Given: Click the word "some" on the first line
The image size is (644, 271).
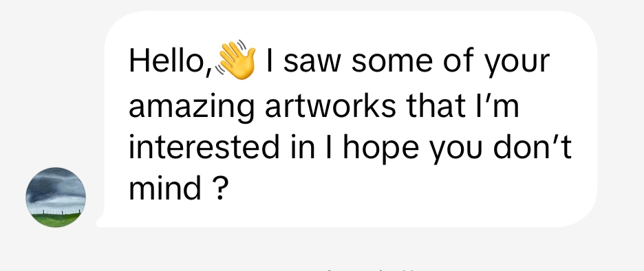Looking at the screenshot, I should point(391,62).
